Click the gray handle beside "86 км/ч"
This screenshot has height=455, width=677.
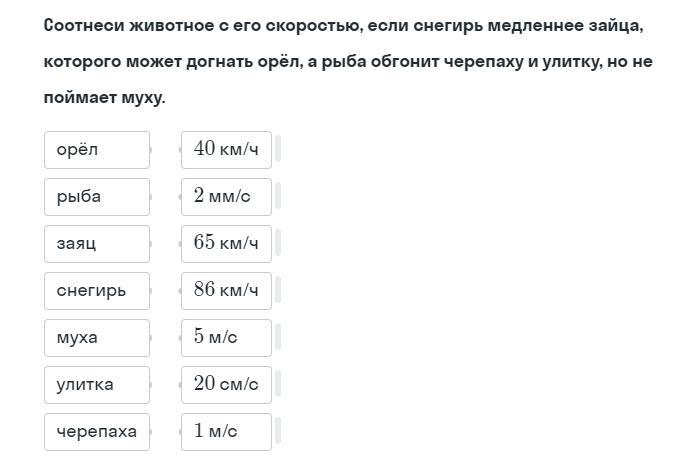pos(278,291)
